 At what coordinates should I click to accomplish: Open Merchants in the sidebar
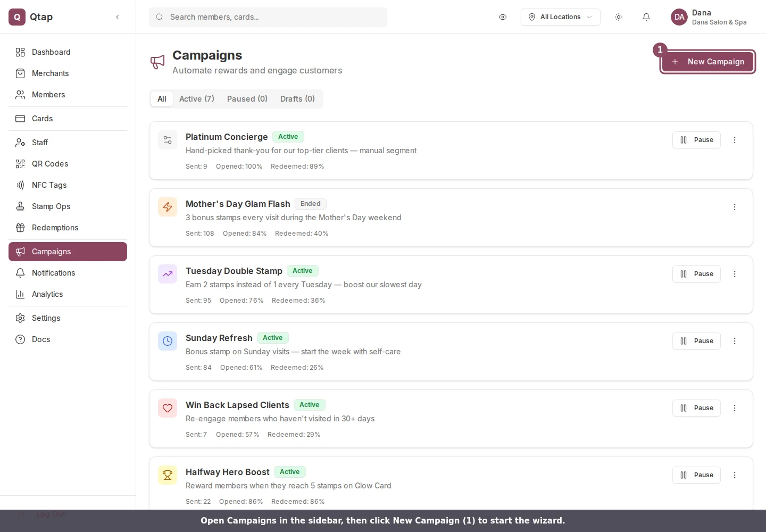point(68,73)
